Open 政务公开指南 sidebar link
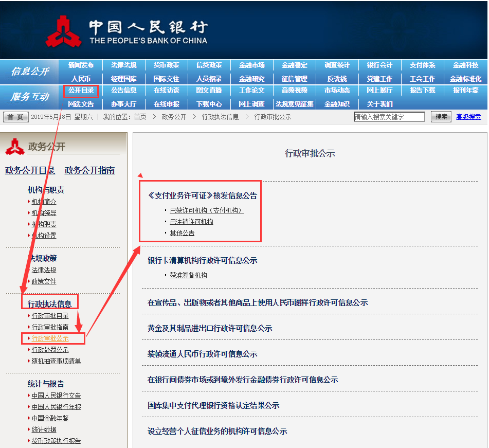 pyautogui.click(x=89, y=170)
